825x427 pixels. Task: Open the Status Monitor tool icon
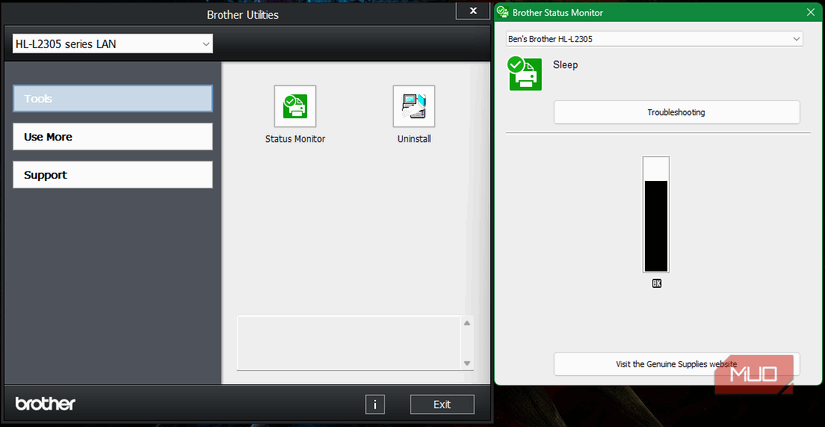coord(294,106)
